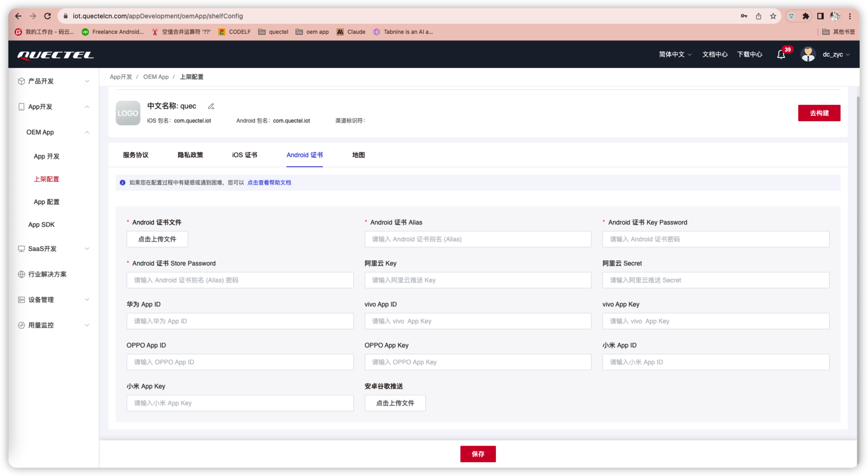The height and width of the screenshot is (476, 868).
Task: Open the Chrome three-dot menu
Action: (850, 16)
